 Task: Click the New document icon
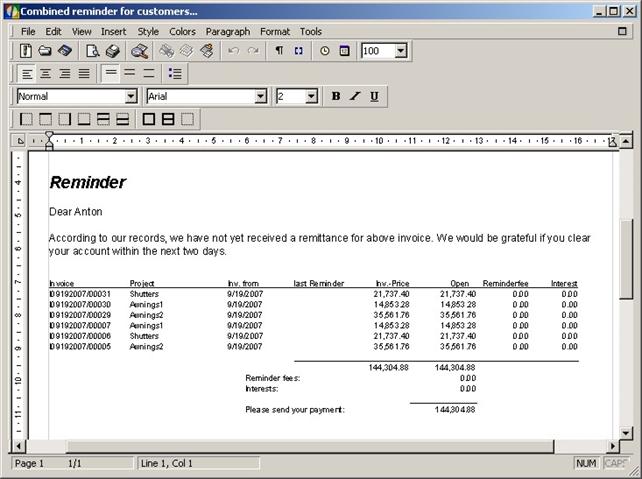click(26, 51)
